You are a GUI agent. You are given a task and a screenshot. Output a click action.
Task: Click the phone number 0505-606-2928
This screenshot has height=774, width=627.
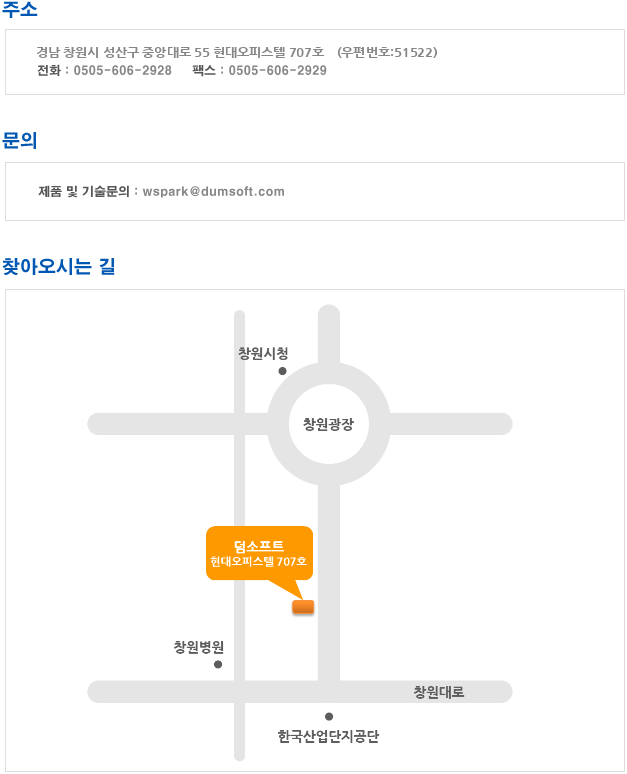[122, 71]
